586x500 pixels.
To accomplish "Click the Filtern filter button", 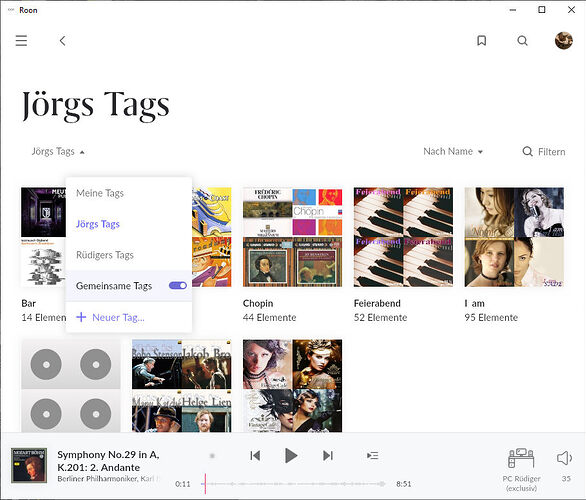I will (544, 151).
